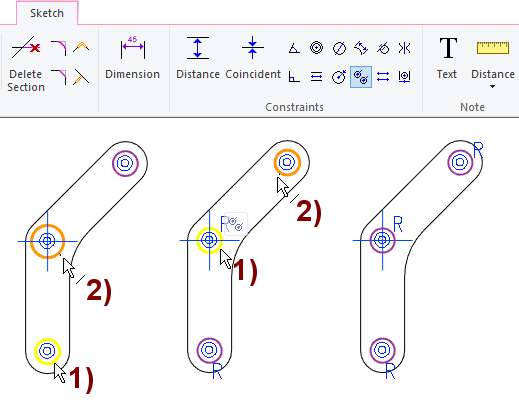The height and width of the screenshot is (409, 519).
Task: Click the Delete Section tool
Action: [26, 64]
